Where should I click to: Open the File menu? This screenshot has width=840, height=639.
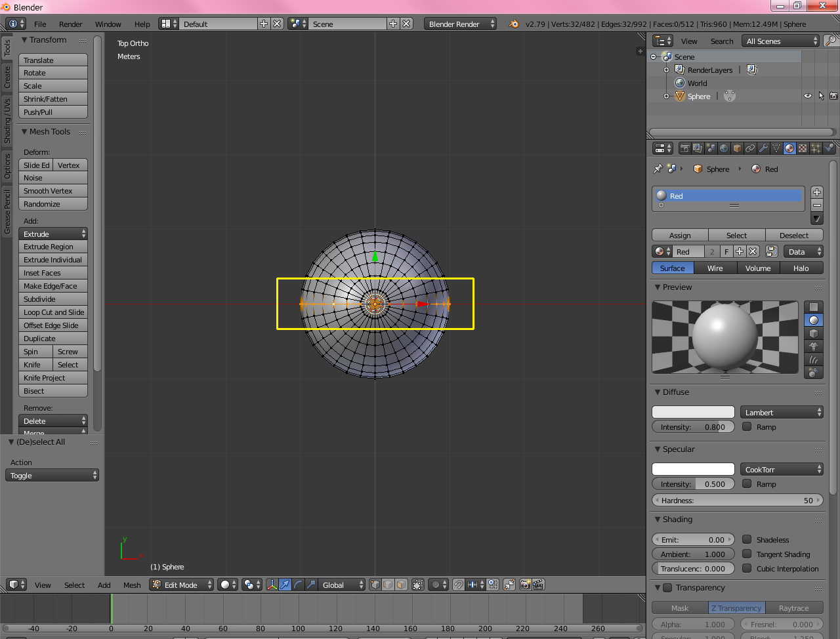pyautogui.click(x=40, y=24)
